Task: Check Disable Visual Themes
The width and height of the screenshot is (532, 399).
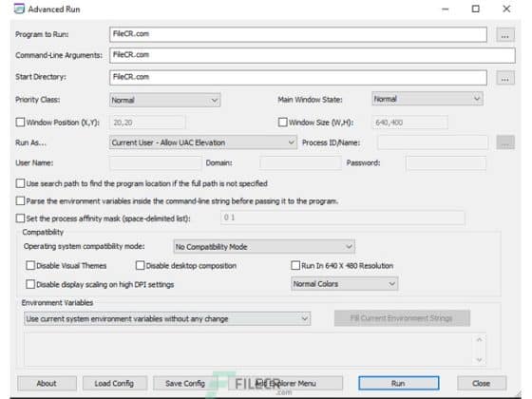Action: pos(30,265)
